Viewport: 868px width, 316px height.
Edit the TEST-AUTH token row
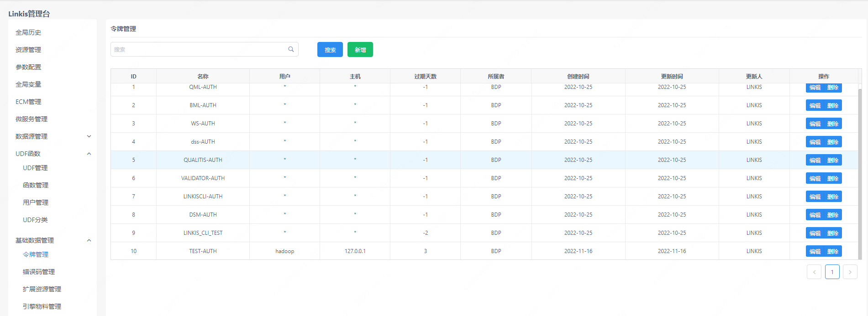[815, 251]
